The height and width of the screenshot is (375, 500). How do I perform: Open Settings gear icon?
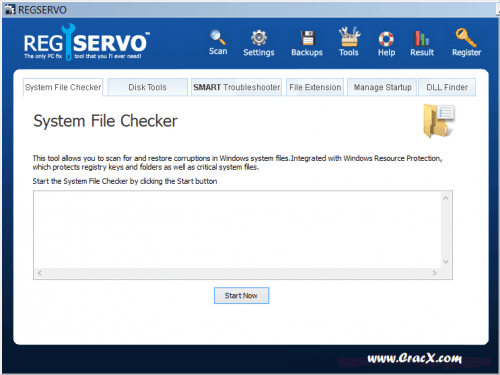pyautogui.click(x=259, y=38)
